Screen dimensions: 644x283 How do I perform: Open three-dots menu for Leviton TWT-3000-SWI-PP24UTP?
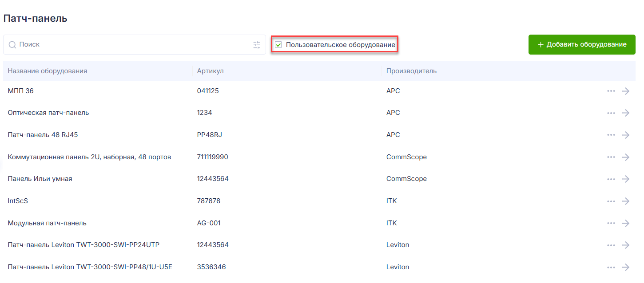point(611,245)
